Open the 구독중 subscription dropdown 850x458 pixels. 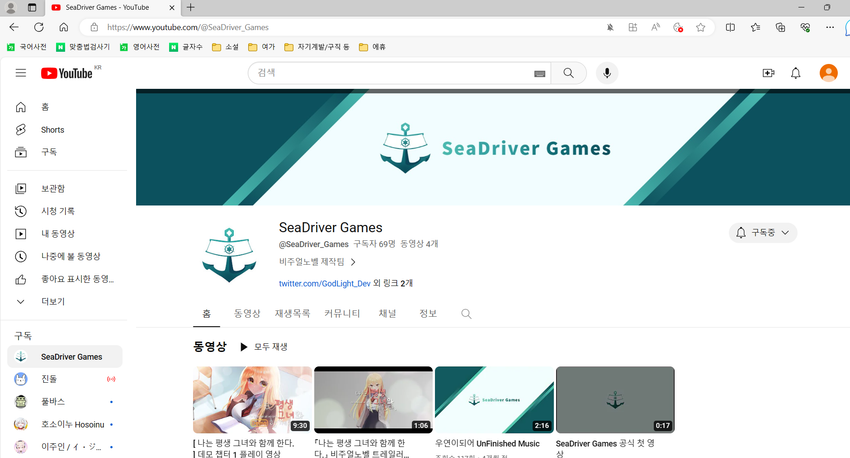coord(763,233)
